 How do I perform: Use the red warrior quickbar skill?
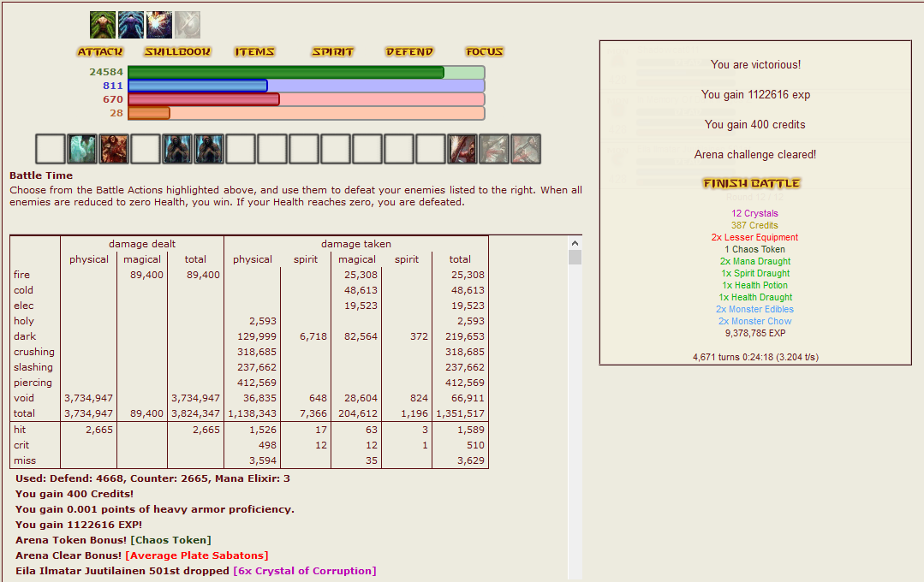click(114, 149)
